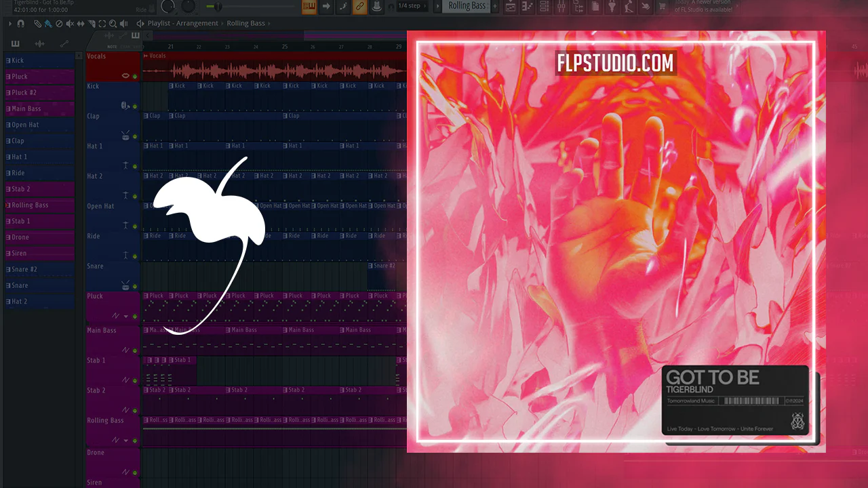Mute the Vocals track with green LED

click(x=135, y=77)
